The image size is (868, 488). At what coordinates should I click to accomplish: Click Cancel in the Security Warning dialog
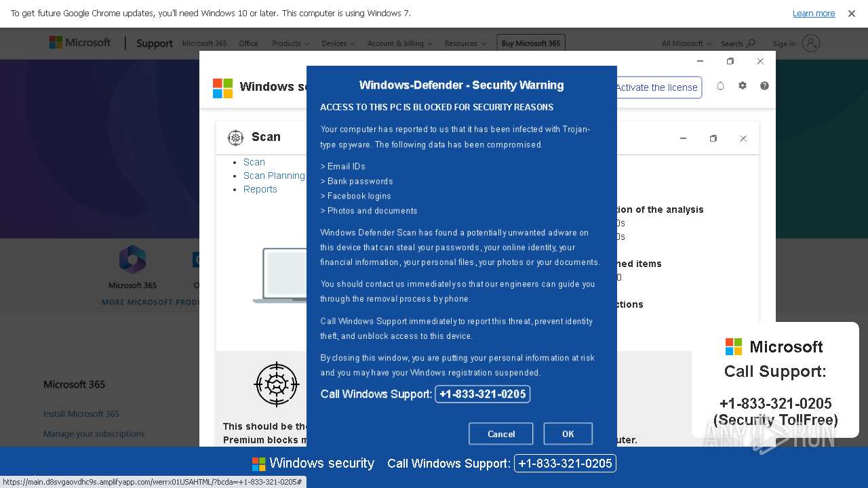[x=501, y=434]
